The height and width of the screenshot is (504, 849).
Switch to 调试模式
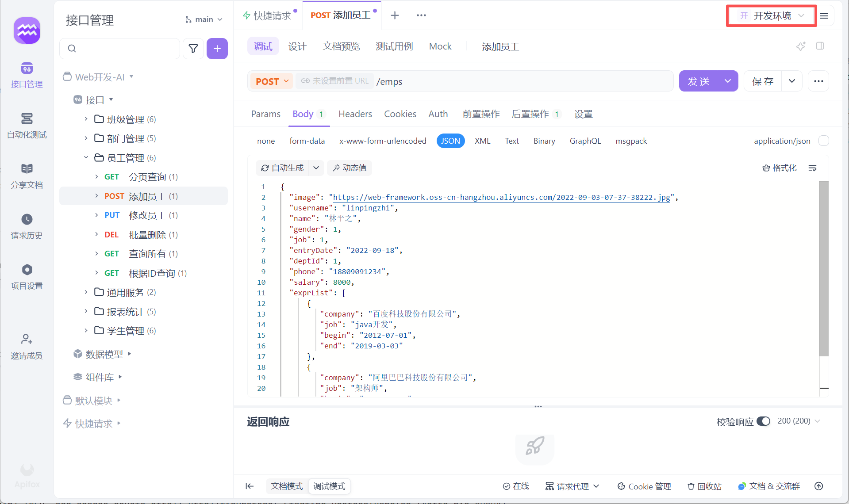tap(330, 486)
